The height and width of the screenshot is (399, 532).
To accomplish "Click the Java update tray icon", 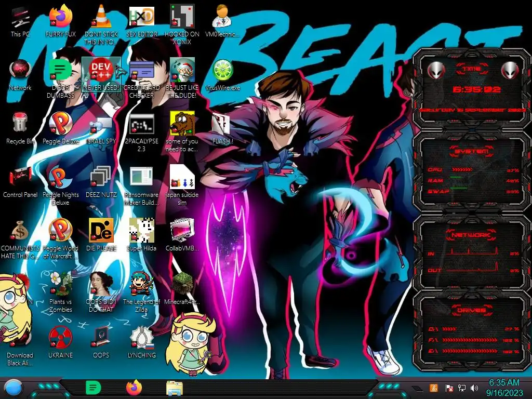I will [434, 388].
